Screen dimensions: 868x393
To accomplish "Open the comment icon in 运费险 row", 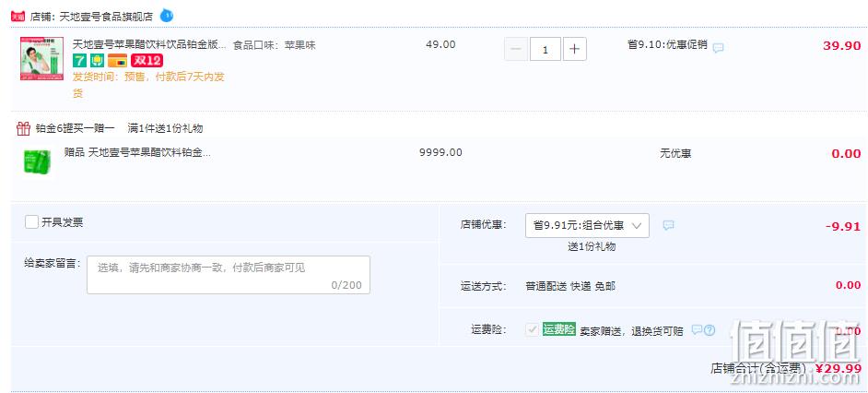I will click(x=697, y=330).
